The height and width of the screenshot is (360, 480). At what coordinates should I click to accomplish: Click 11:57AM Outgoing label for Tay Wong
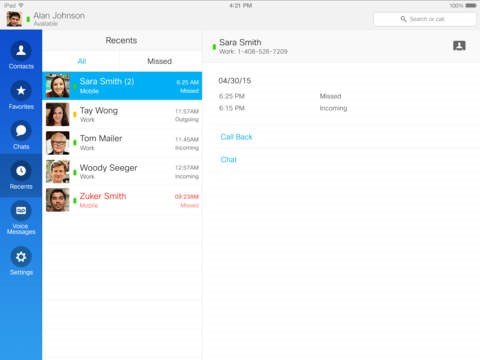(187, 115)
